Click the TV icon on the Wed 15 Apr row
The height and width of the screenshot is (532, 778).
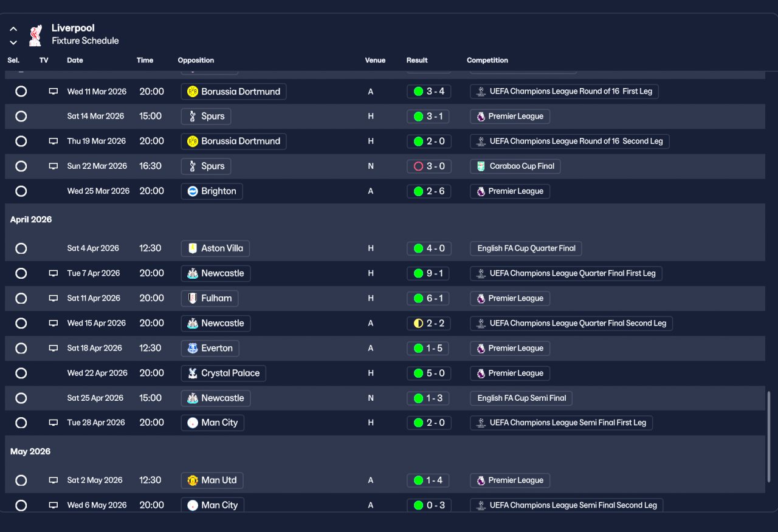pyautogui.click(x=53, y=323)
